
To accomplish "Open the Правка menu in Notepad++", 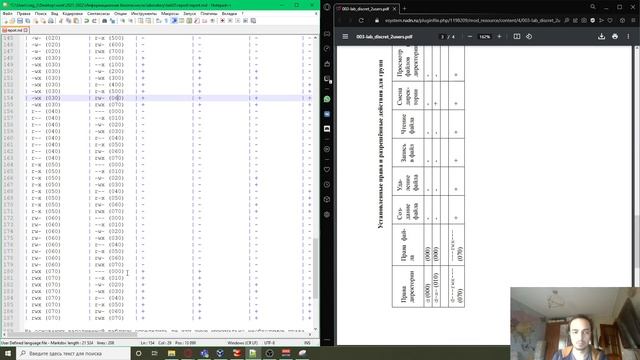I will coord(24,13).
